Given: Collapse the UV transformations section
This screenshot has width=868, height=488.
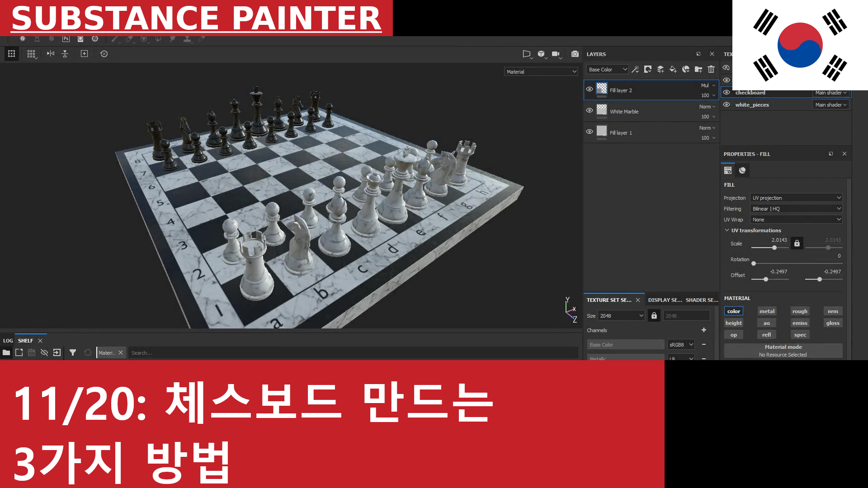Looking at the screenshot, I should click(727, 230).
